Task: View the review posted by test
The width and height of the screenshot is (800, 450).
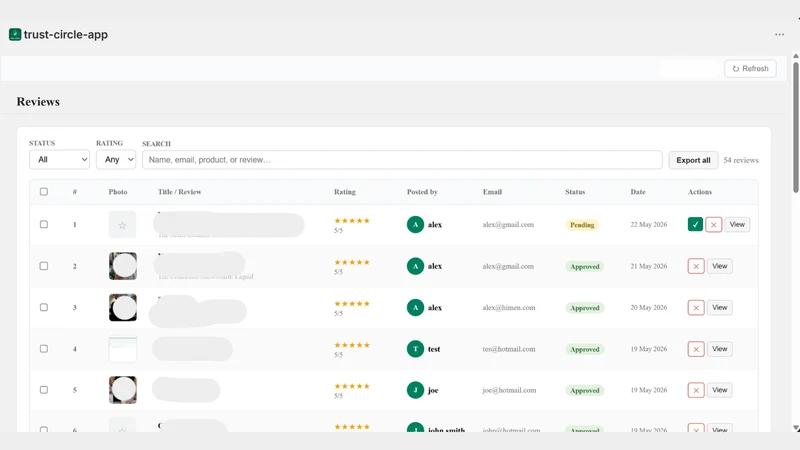Action: (x=719, y=348)
